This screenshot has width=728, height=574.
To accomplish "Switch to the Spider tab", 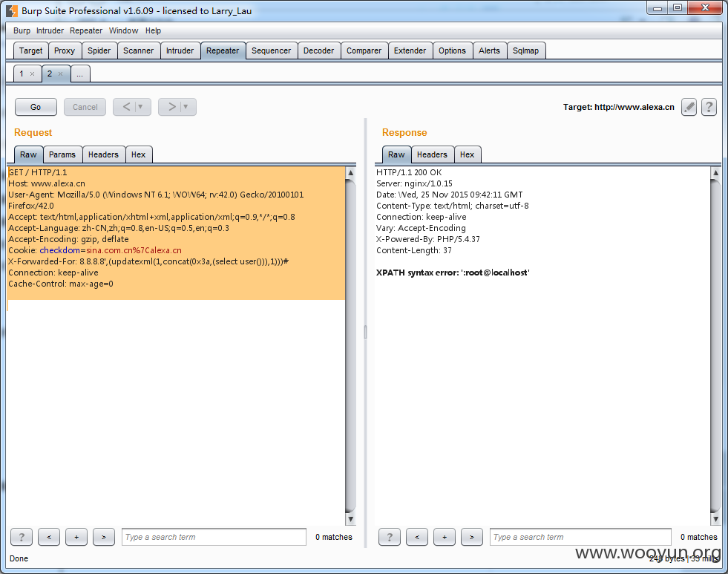I will pos(99,50).
